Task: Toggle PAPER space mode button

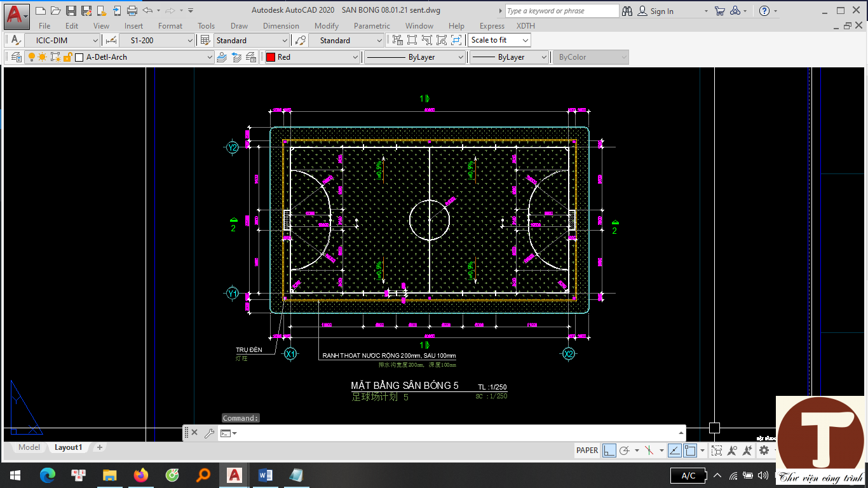Action: (587, 451)
